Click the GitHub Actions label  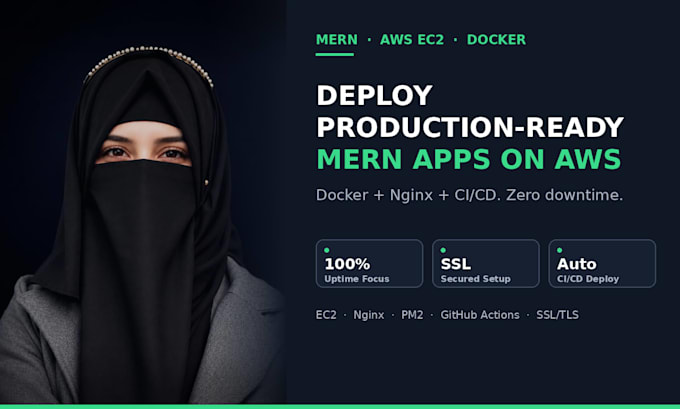480,315
